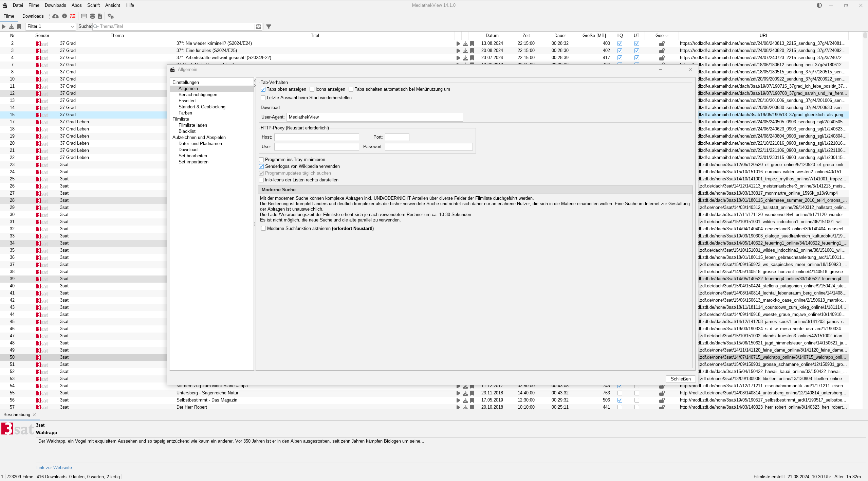This screenshot has width=868, height=481.
Task: Click the document page toolbar icon
Action: coord(100,16)
